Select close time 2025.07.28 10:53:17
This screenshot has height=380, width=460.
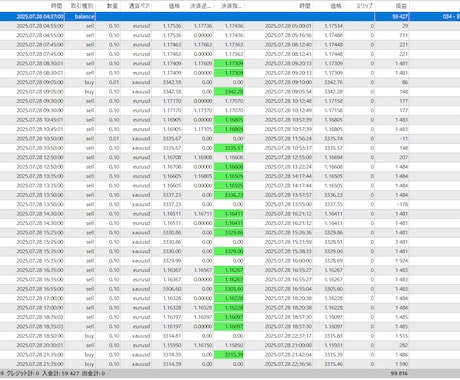pos(288,148)
